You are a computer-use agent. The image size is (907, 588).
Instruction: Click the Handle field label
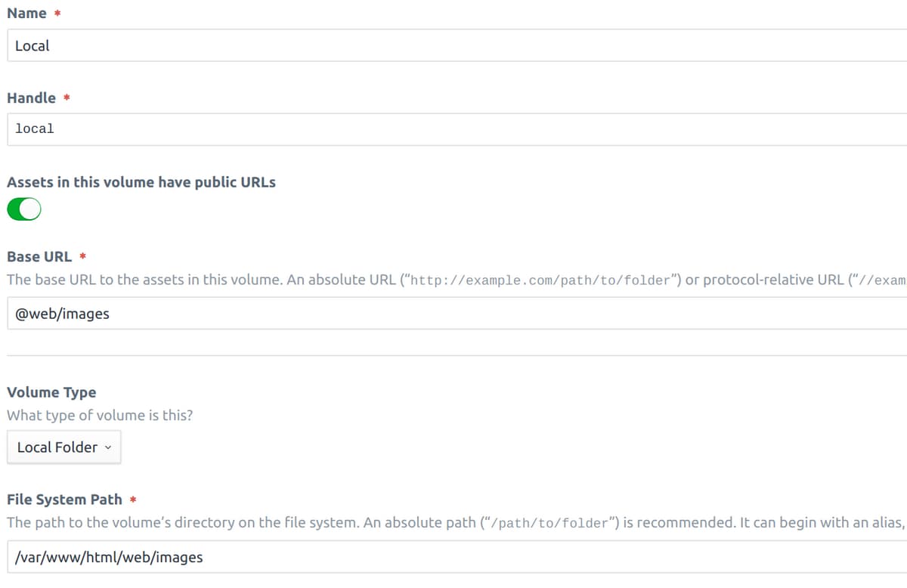pyautogui.click(x=31, y=97)
